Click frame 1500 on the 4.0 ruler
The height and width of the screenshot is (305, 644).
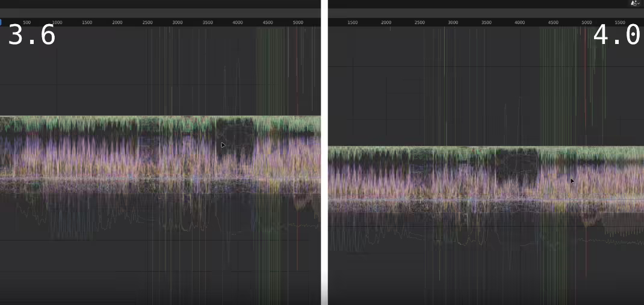352,23
